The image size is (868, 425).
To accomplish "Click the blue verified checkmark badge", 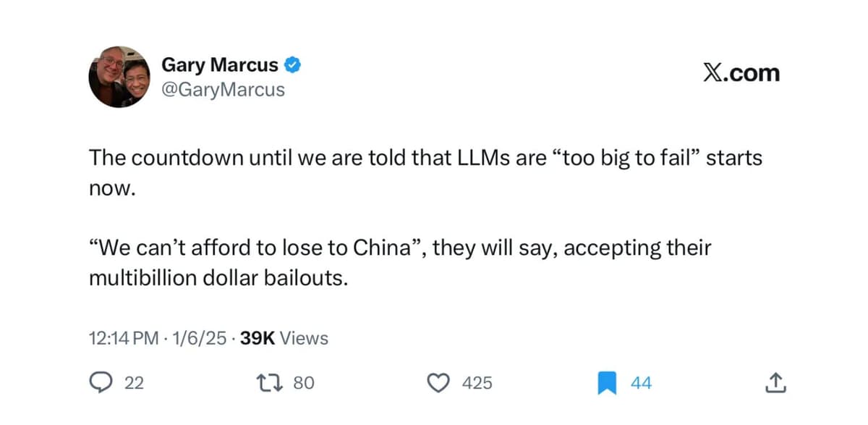I will pos(292,65).
